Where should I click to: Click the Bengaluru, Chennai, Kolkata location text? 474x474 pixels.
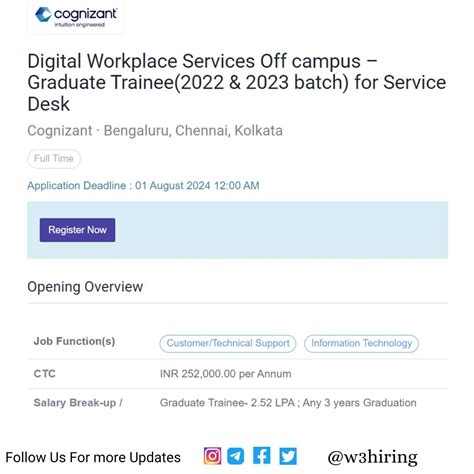pos(193,131)
